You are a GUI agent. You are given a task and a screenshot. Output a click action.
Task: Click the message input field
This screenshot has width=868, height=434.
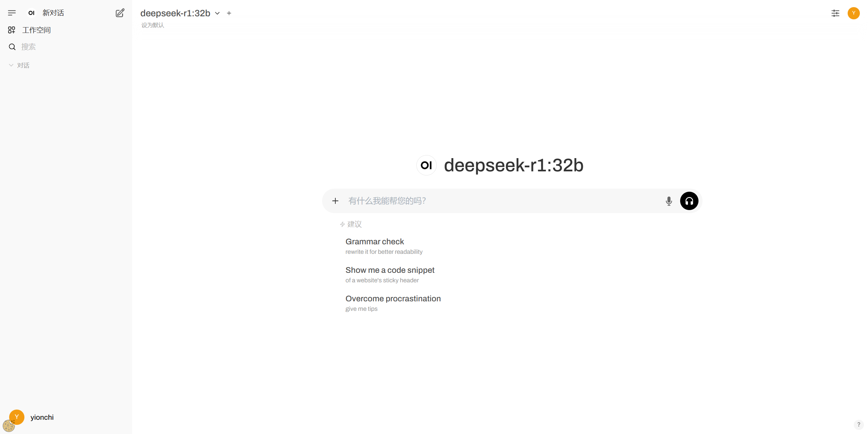475,201
